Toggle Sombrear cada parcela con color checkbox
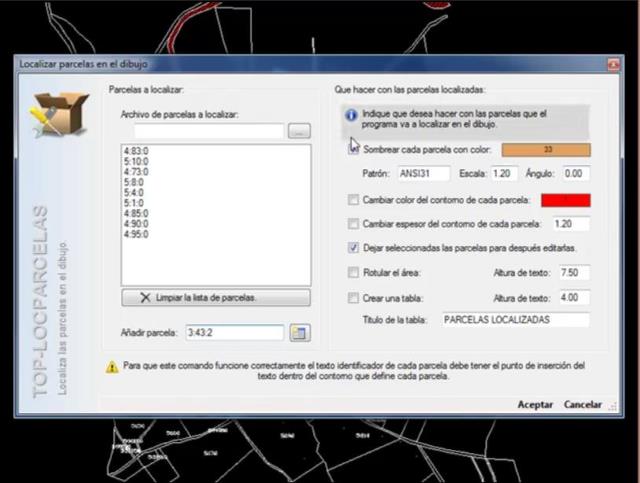The width and height of the screenshot is (640, 483). (353, 149)
